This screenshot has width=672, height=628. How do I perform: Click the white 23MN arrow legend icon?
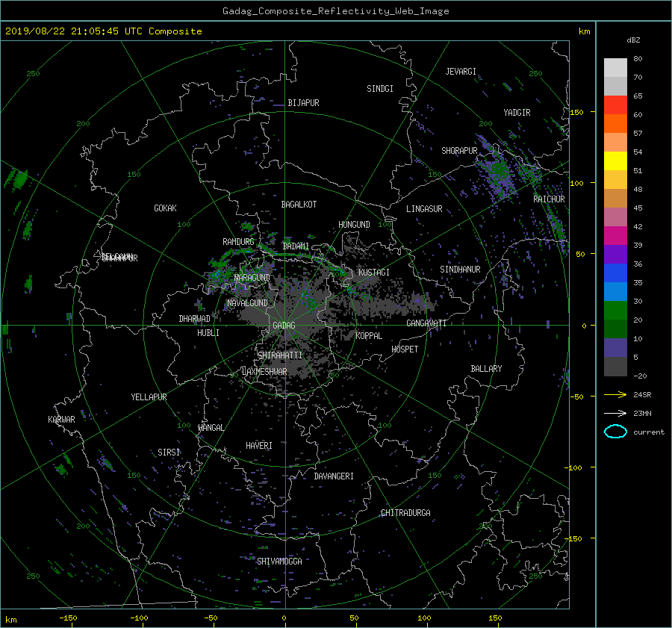pyautogui.click(x=615, y=413)
